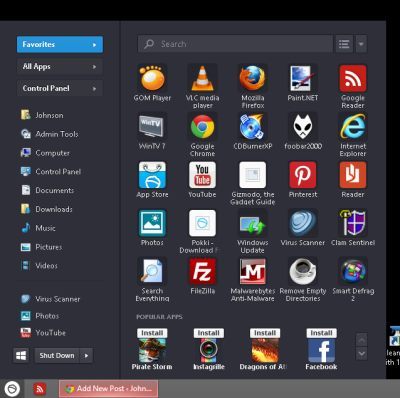Viewport: 400px width, 398px height.
Task: Open Pirate Storm thumbnail
Action: 152,350
